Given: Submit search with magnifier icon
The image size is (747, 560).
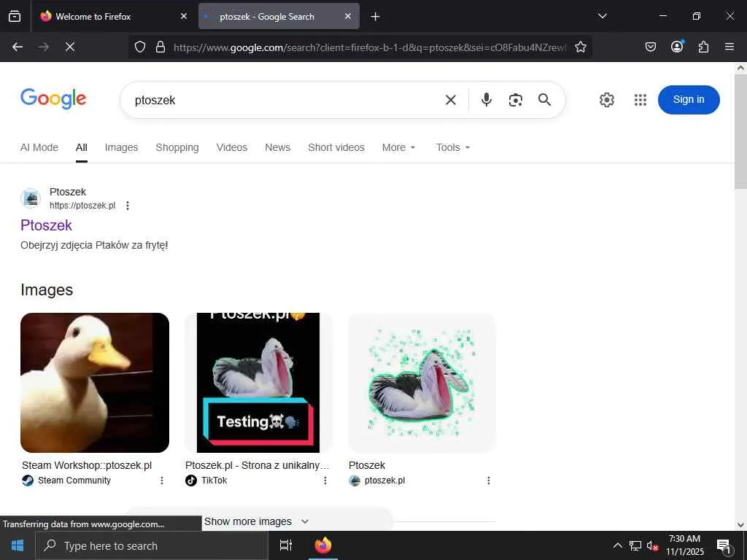Looking at the screenshot, I should (544, 99).
